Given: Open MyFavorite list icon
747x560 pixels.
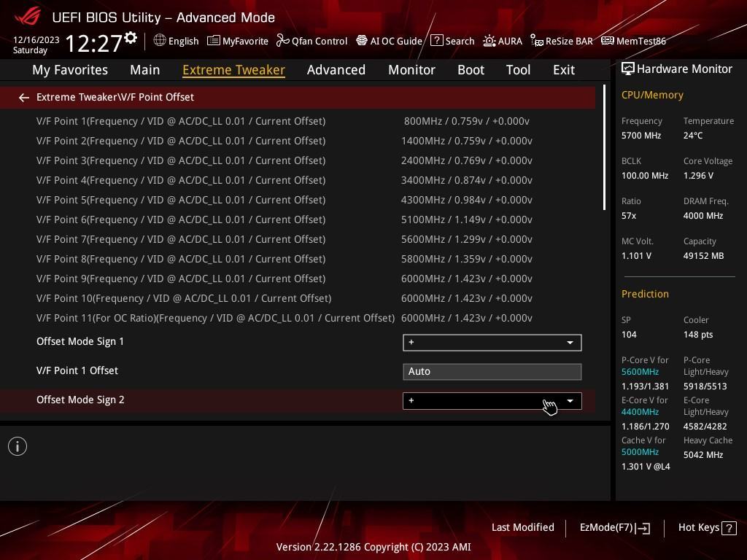Looking at the screenshot, I should click(214, 41).
